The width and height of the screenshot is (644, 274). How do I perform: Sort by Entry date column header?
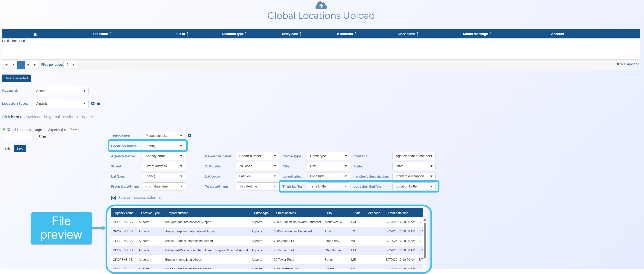point(290,34)
